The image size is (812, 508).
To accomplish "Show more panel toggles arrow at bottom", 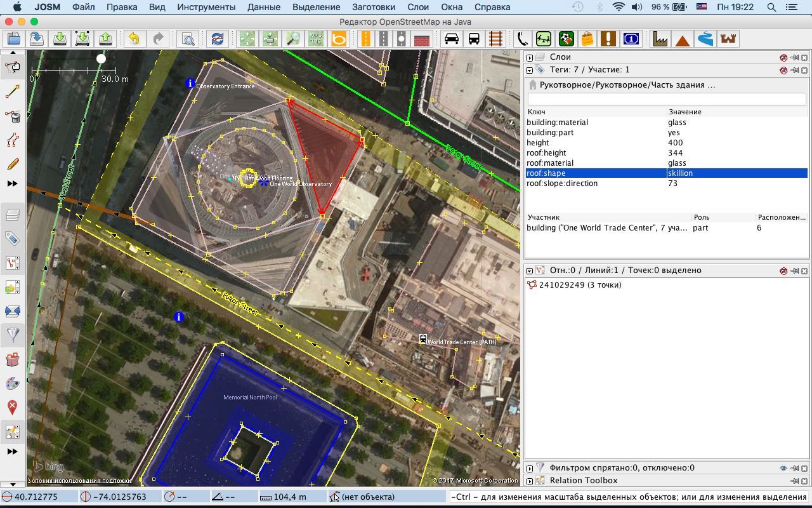I will point(12,451).
